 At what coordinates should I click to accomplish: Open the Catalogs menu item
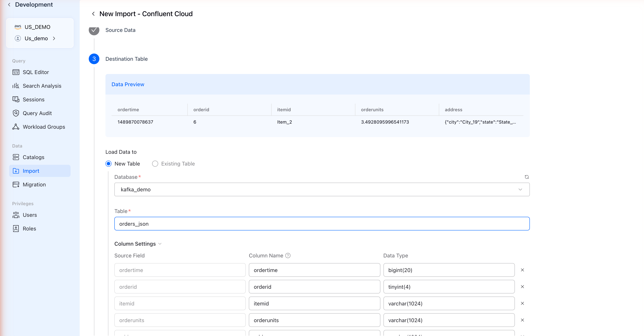[33, 157]
